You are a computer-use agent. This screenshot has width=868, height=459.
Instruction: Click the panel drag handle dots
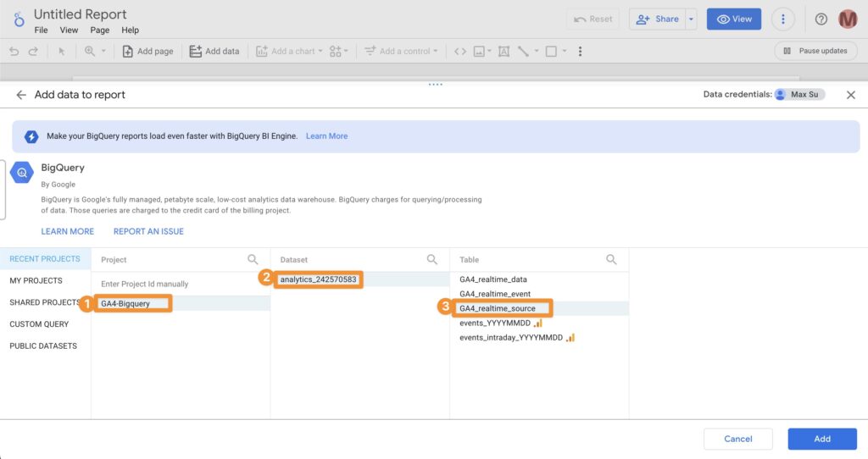point(435,85)
